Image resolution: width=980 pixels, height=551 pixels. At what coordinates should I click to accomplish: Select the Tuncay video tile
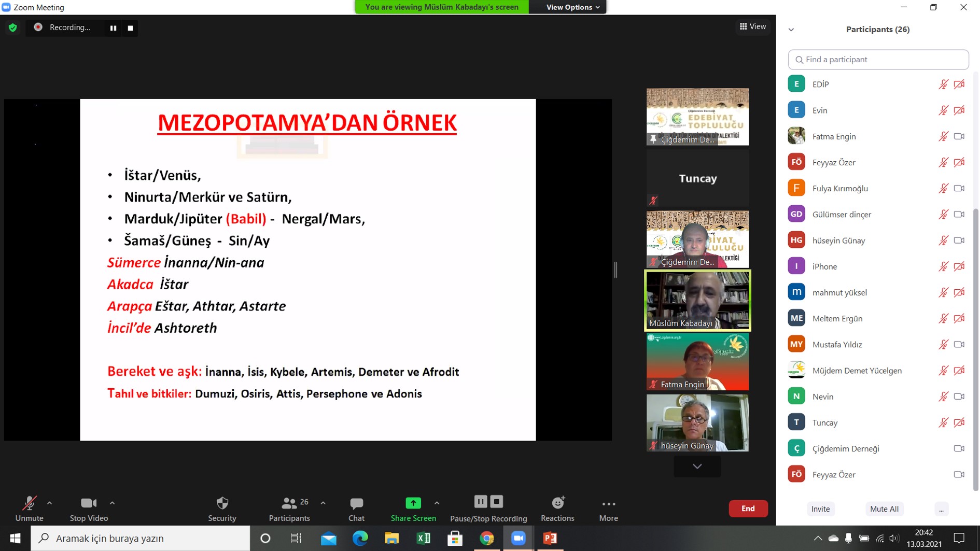click(697, 178)
